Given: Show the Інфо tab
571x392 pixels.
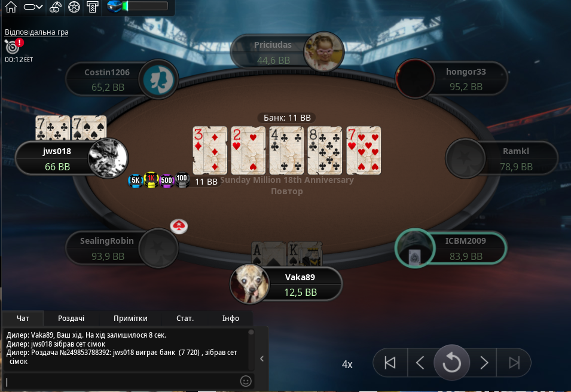Looking at the screenshot, I should 231,318.
